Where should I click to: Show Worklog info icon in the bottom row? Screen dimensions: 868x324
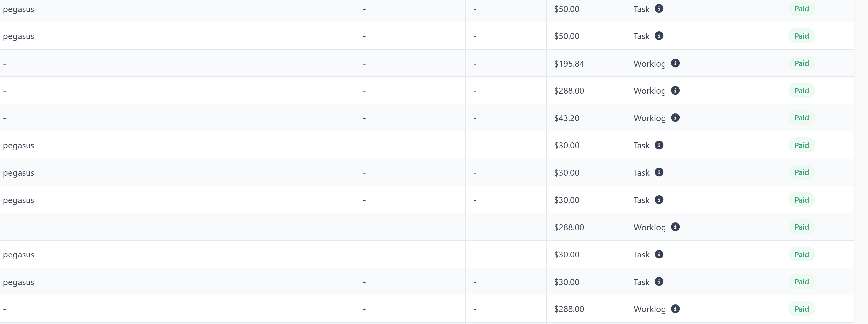675,309
